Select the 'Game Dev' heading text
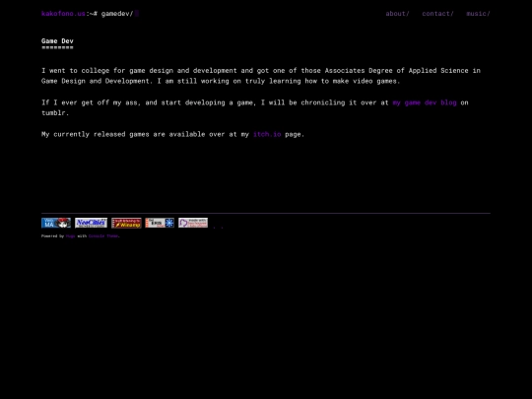The width and height of the screenshot is (532, 399). 57,41
